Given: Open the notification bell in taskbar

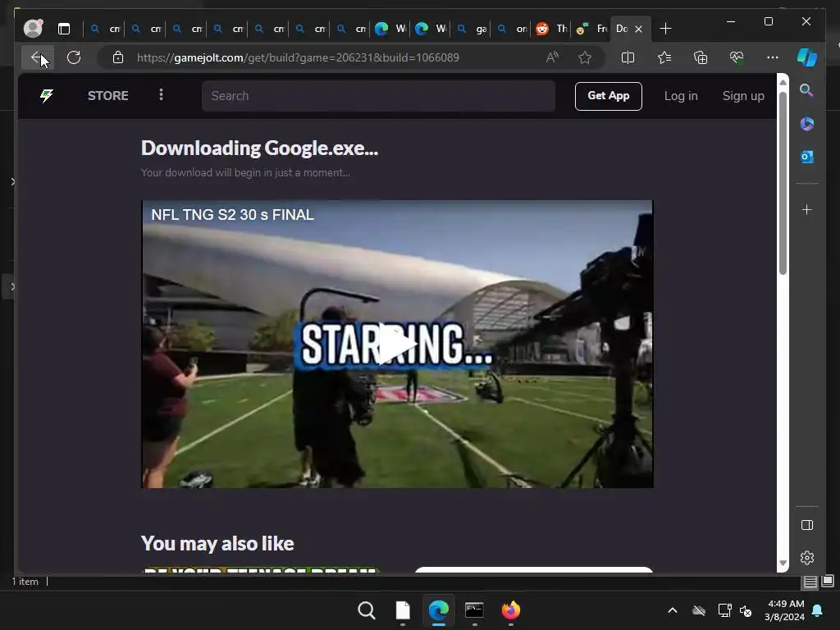Looking at the screenshot, I should coord(818,610).
